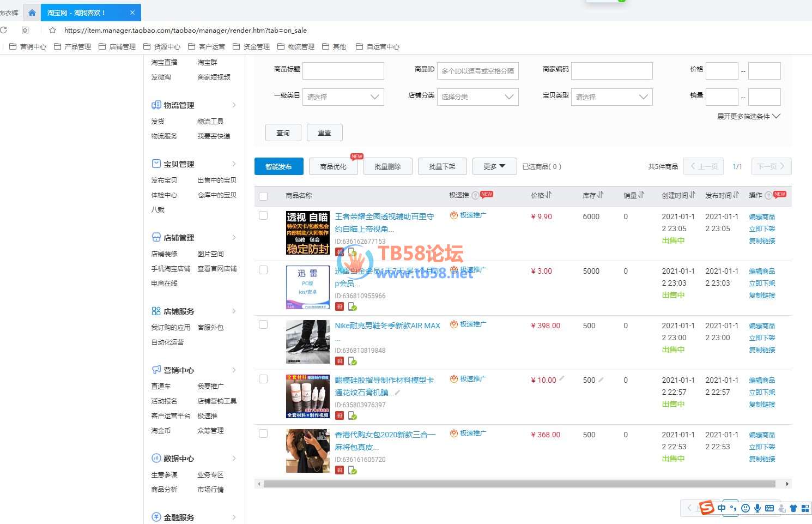The image size is (812, 524).
Task: Expand the 物流管理 section arrow
Action: 234,105
